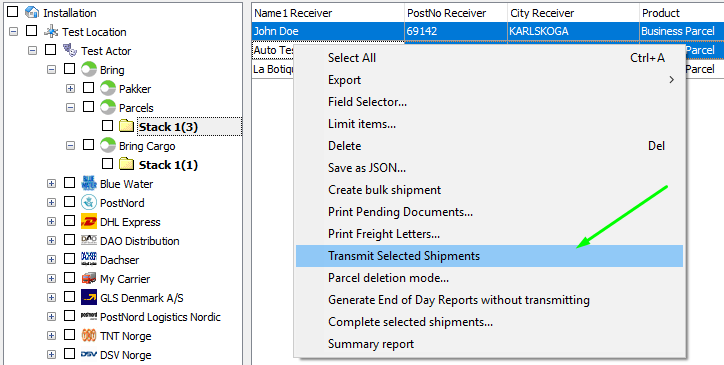This screenshot has height=365, width=724.
Task: Click the Parcels product icon
Action: click(108, 107)
